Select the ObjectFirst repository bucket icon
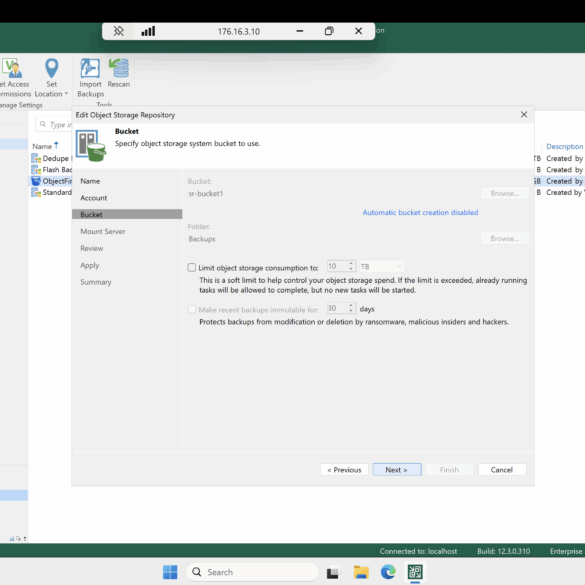This screenshot has width=585, height=585. (x=36, y=181)
